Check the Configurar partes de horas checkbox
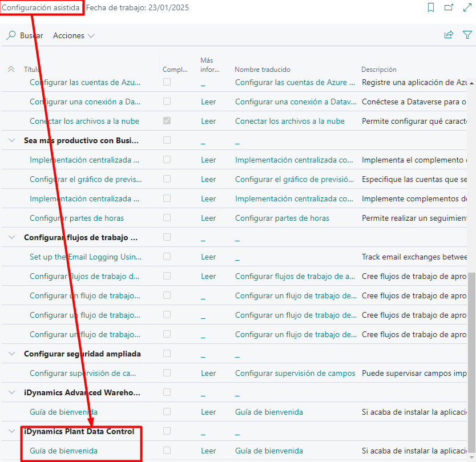The height and width of the screenshot is (462, 476). pos(167,218)
